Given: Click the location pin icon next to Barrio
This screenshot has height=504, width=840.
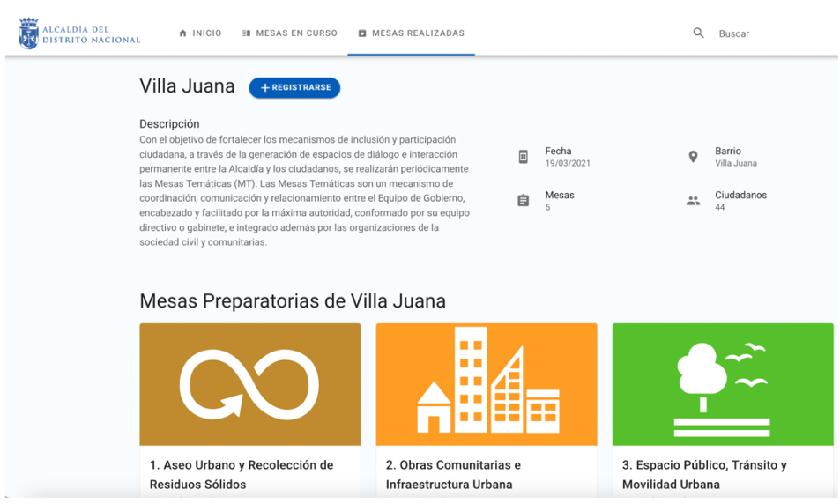Looking at the screenshot, I should point(693,156).
